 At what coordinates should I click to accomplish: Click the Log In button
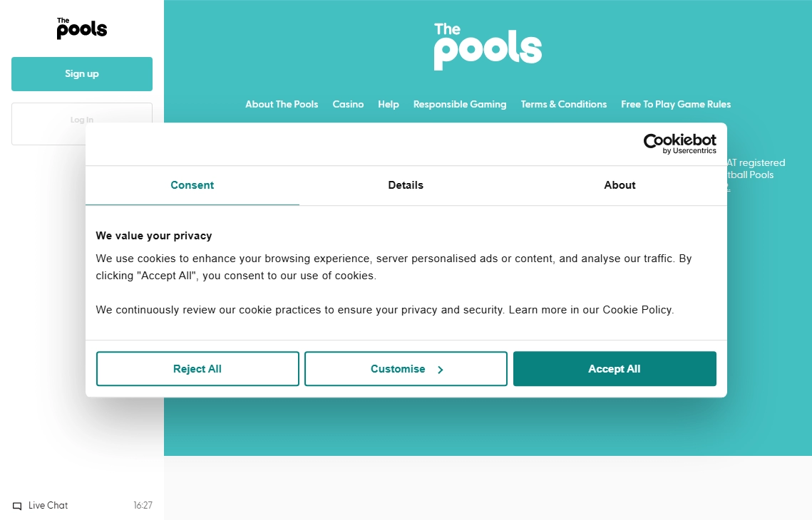tap(82, 124)
